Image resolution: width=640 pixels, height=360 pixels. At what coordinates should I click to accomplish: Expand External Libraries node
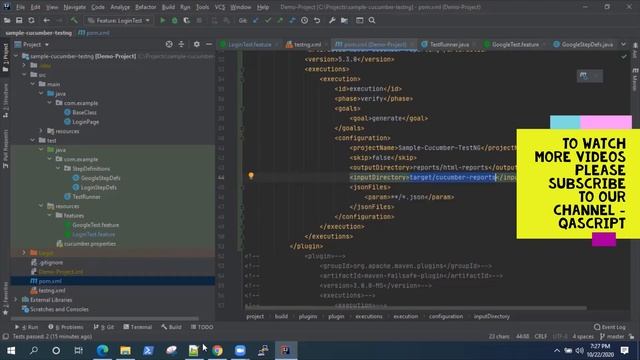16,300
